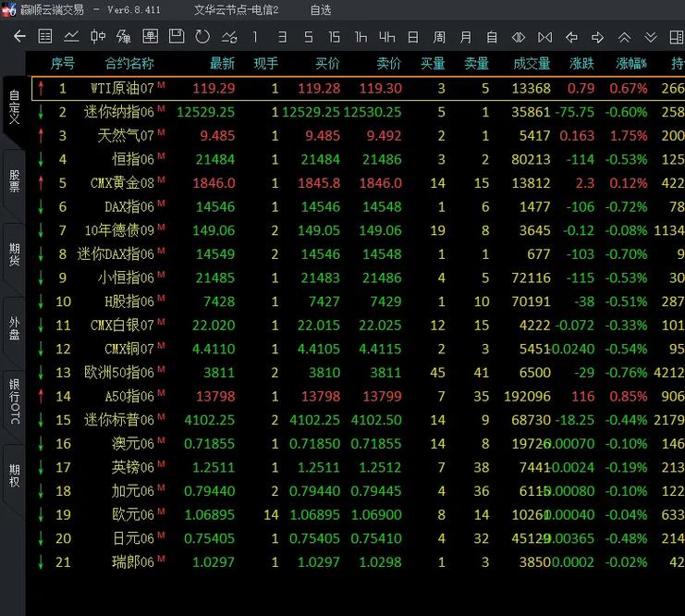Switch to the 外盘 side tab
This screenshot has width=685, height=616.
[14, 328]
